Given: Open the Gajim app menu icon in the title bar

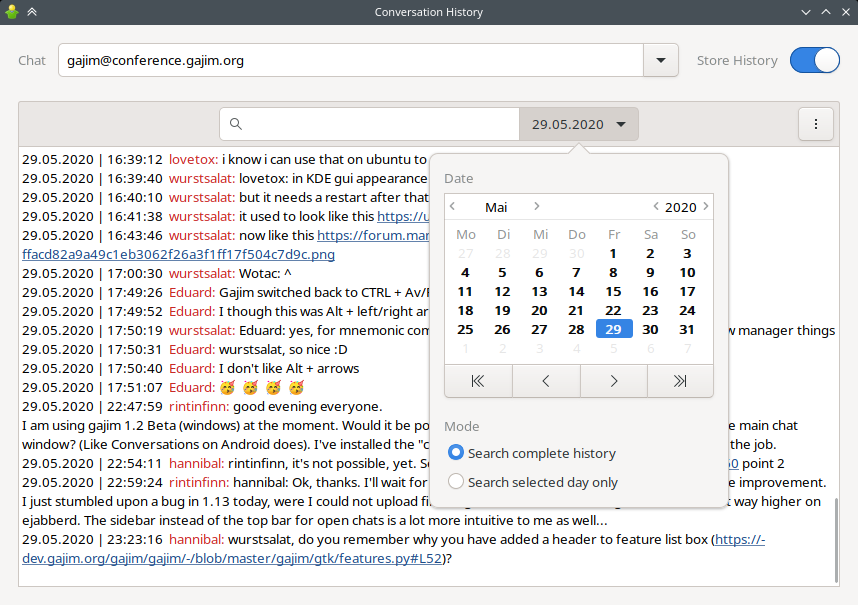Looking at the screenshot, I should click(11, 11).
